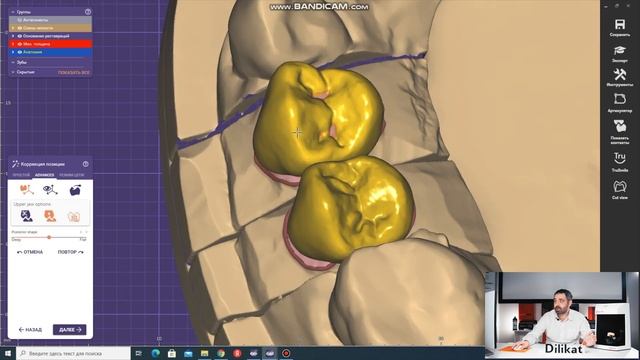Select the eye view-direction axes icon

[x=50, y=190]
